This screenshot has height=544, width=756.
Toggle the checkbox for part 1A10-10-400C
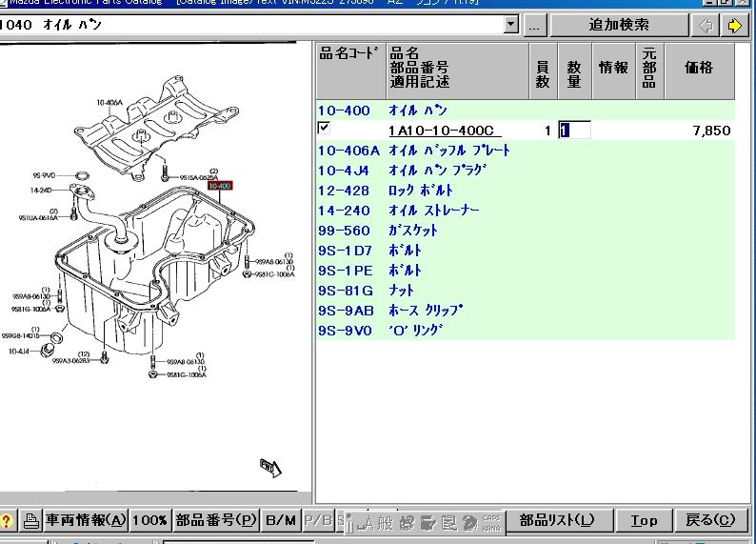click(x=324, y=128)
